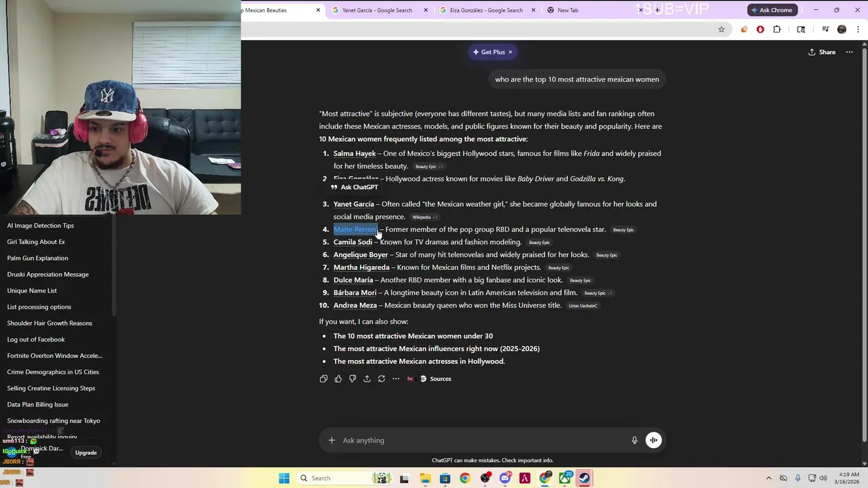Click the plus attach icon in message box
Screen dimensions: 868x488
coord(332,440)
